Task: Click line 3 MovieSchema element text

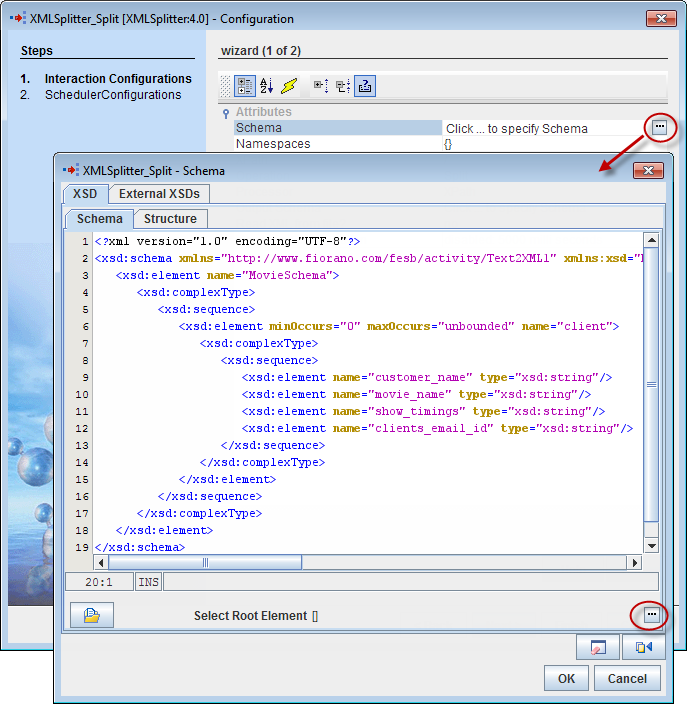Action: [x=227, y=275]
